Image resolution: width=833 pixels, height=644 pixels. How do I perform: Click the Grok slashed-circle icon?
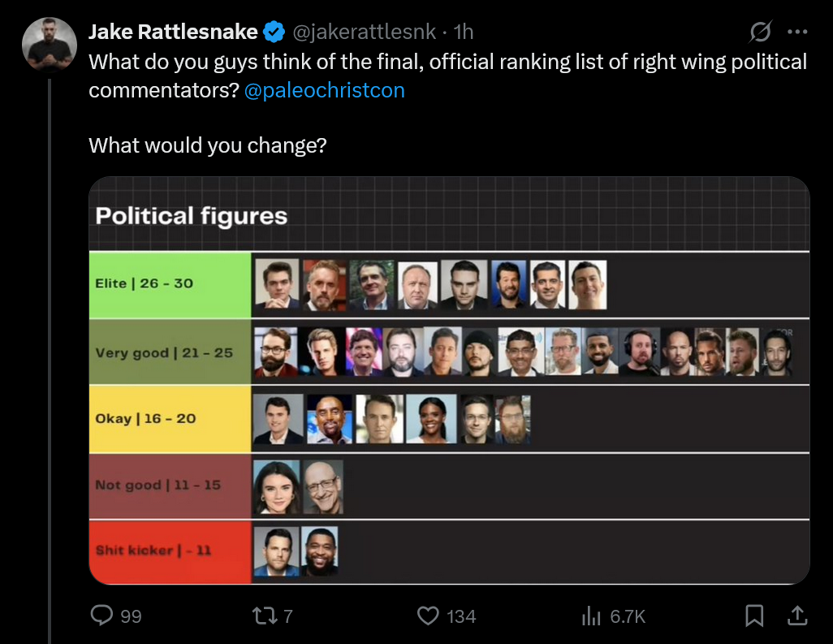761,32
